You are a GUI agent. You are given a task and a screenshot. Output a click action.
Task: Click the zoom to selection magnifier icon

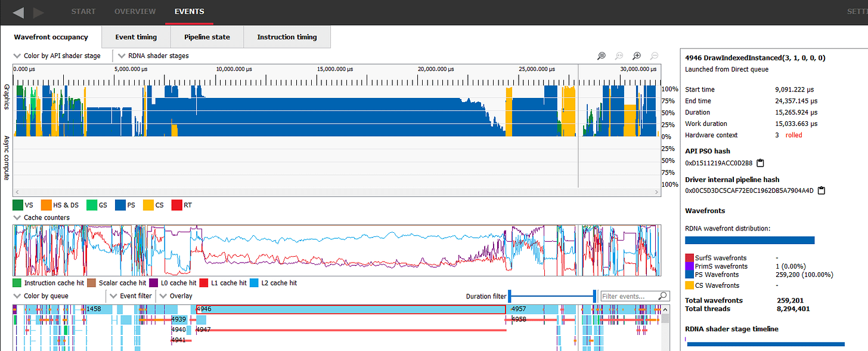click(x=602, y=56)
